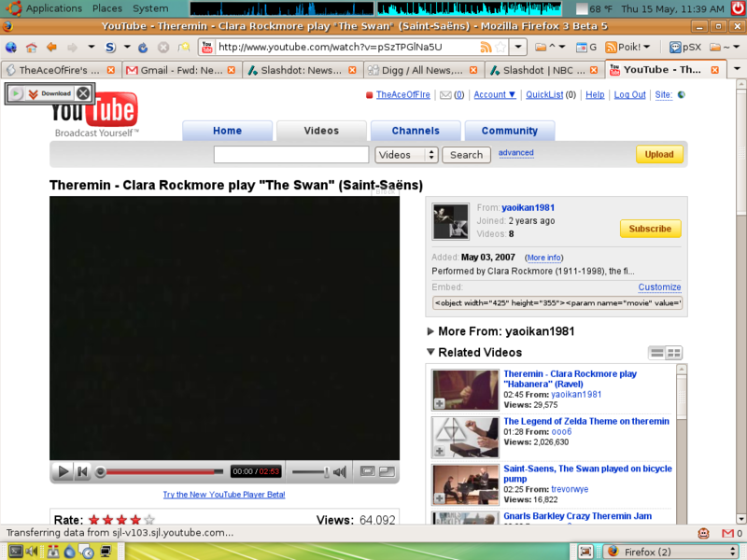Click the Gmail notifier icon in the status bar
747x560 pixels.
727,533
